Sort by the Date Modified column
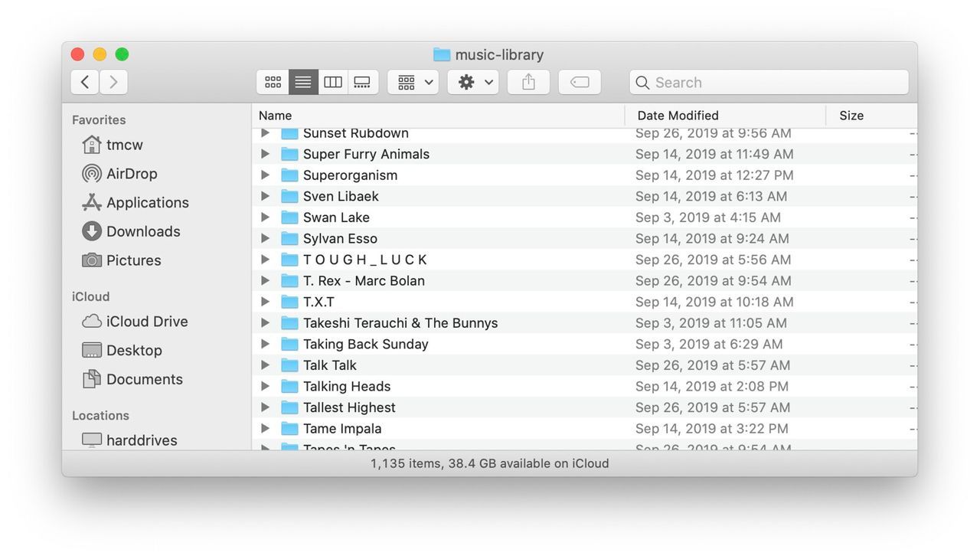 point(678,115)
